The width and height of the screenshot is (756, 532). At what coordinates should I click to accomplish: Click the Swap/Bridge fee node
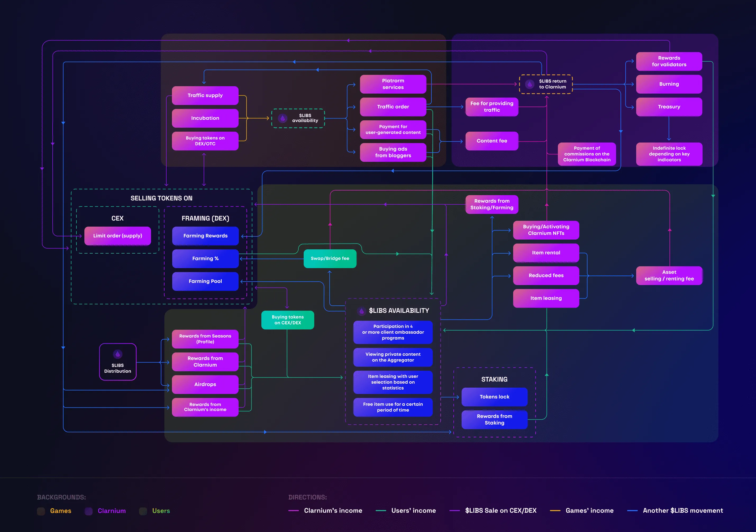coord(330,258)
